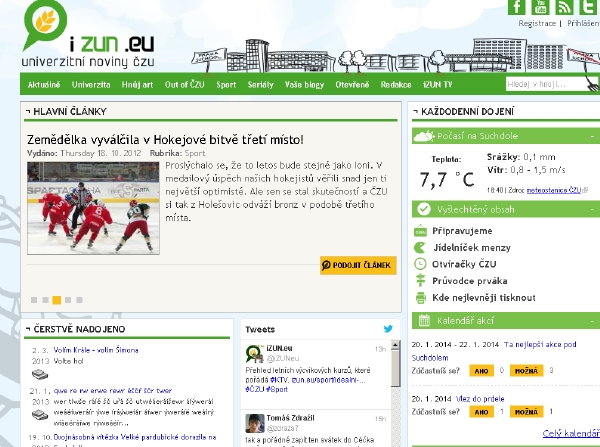Select the second slider dot
The width and height of the screenshot is (600, 447).
click(x=45, y=300)
